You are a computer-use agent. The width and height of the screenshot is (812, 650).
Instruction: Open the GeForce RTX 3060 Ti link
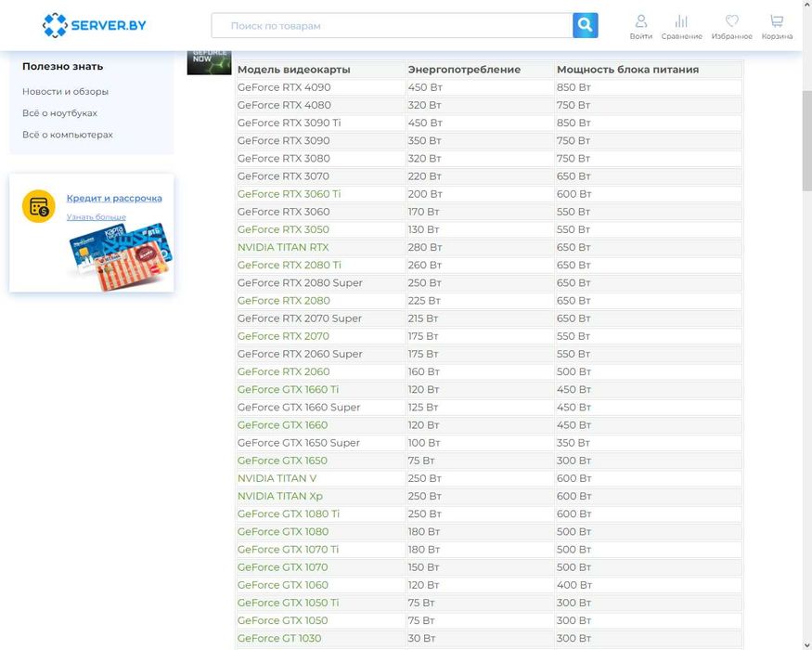click(x=289, y=194)
